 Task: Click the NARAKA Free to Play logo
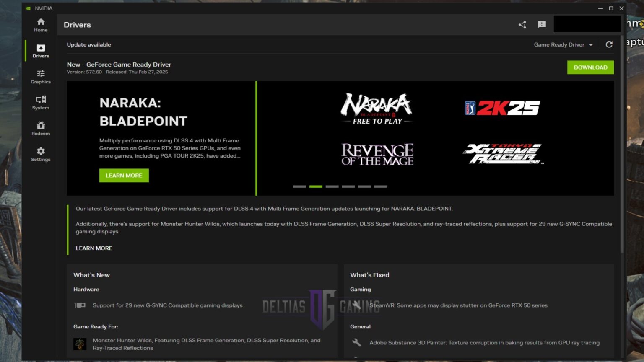377,109
